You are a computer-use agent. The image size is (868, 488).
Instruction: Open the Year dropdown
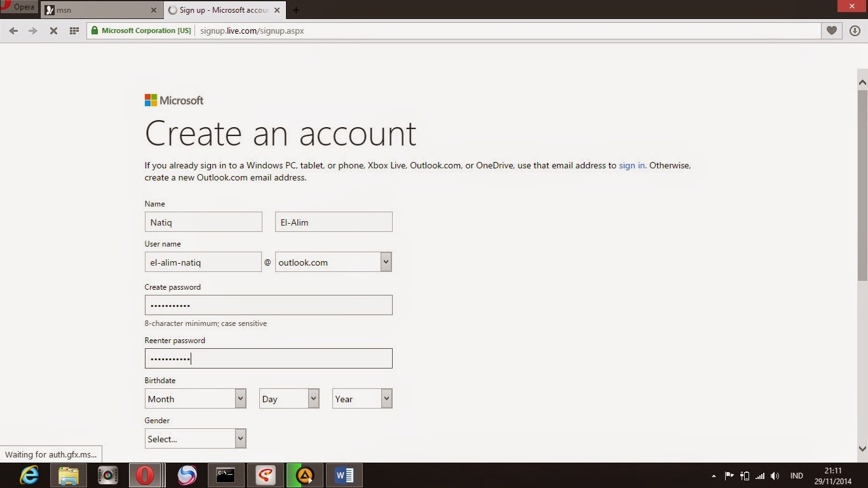click(362, 398)
